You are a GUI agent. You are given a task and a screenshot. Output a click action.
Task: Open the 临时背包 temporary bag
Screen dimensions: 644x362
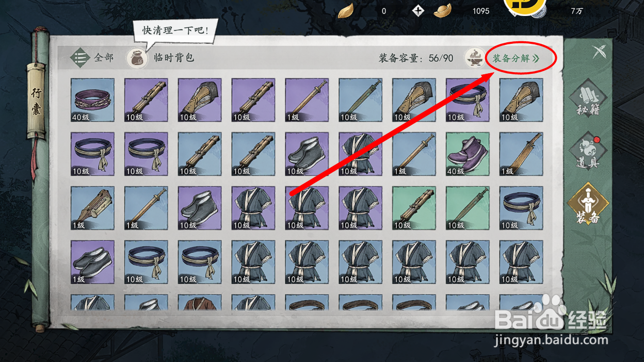pyautogui.click(x=136, y=58)
